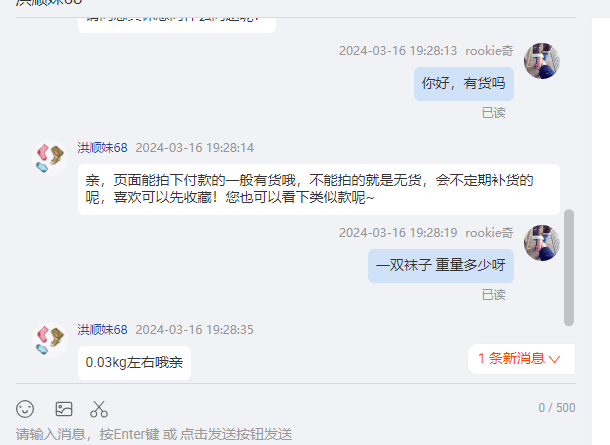Focus the message input field
The width and height of the screenshot is (610, 445).
(296, 434)
